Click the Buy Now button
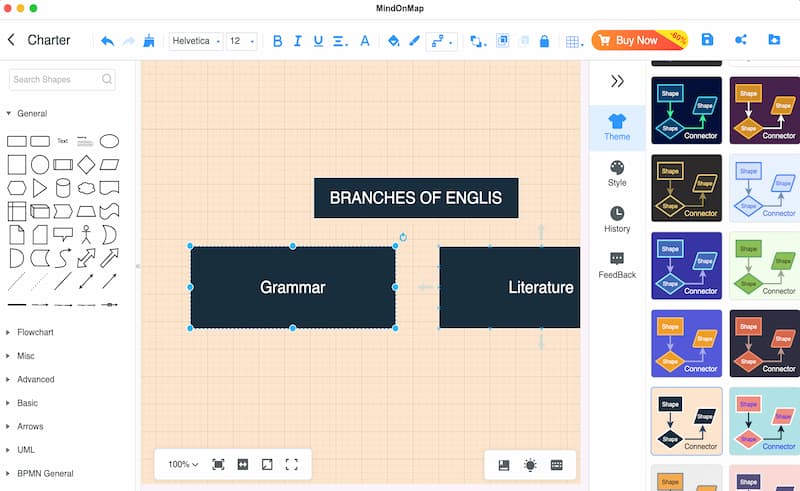The height and width of the screenshot is (491, 800). [x=640, y=40]
